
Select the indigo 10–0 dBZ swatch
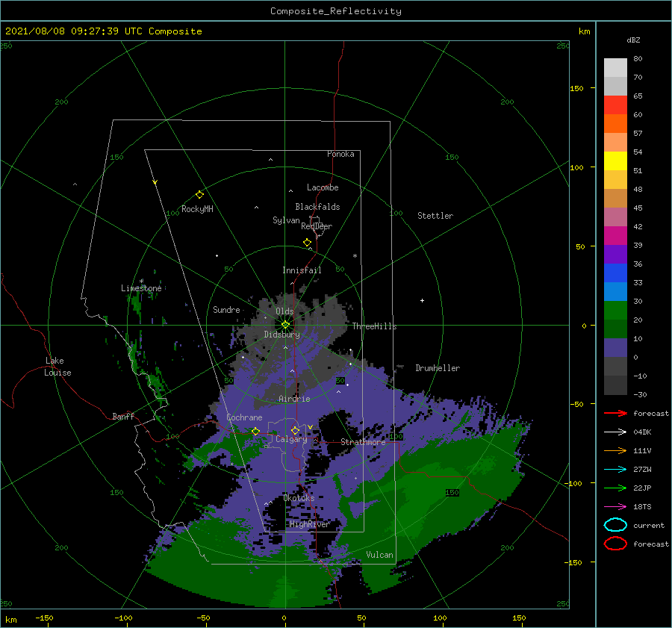tap(615, 348)
